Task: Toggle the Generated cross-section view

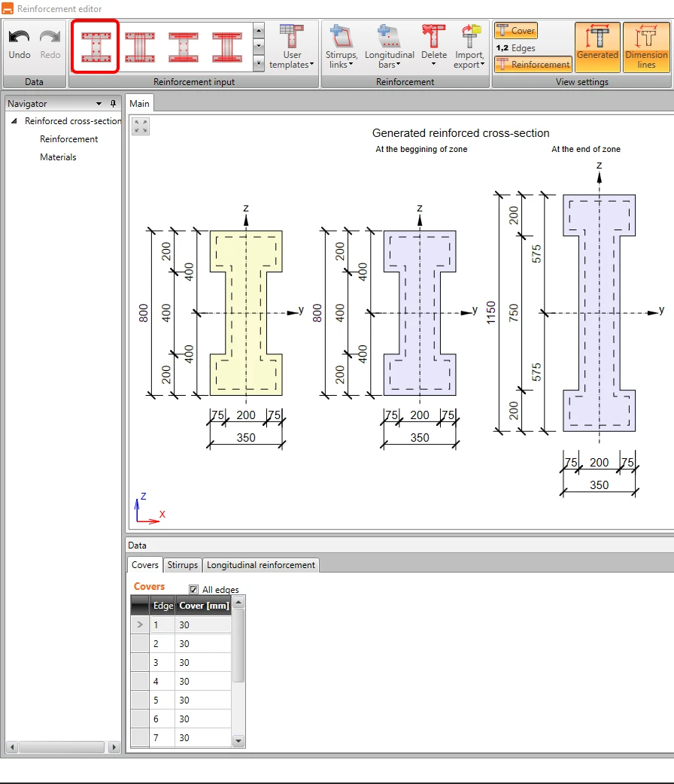Action: (597, 47)
